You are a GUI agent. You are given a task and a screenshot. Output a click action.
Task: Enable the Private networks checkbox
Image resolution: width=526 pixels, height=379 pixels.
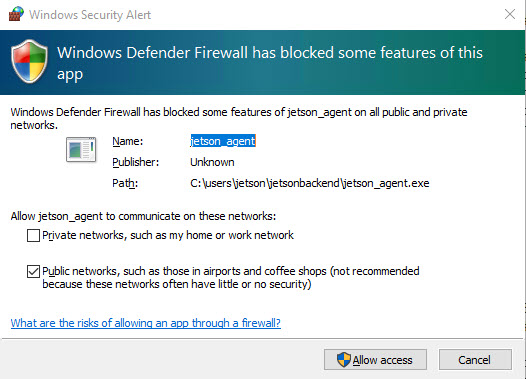pyautogui.click(x=33, y=235)
